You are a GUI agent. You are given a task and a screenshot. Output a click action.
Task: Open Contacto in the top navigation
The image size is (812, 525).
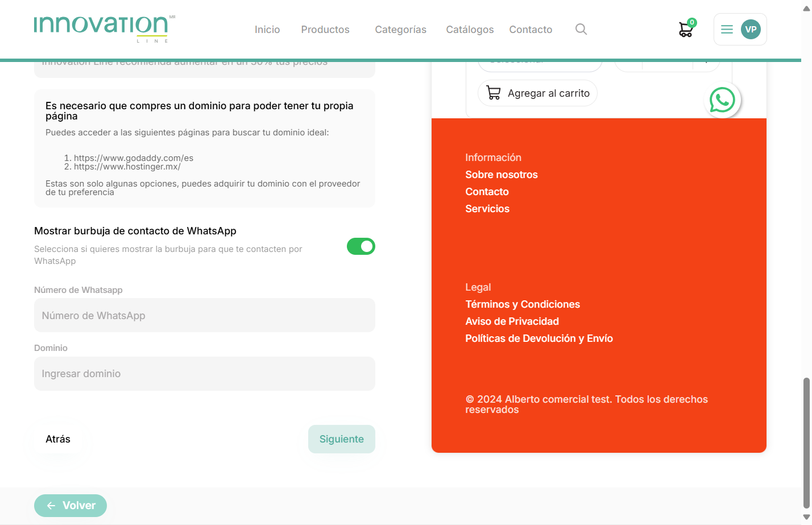(531, 30)
